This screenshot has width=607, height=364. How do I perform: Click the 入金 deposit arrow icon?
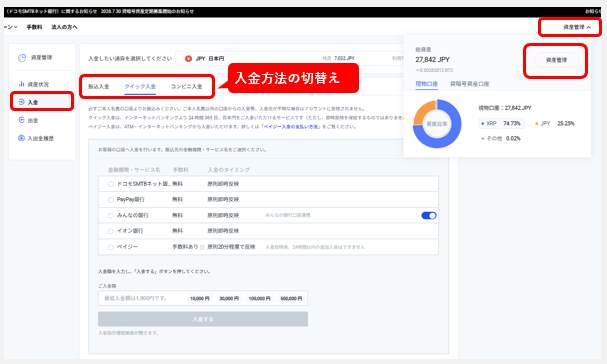[x=21, y=102]
